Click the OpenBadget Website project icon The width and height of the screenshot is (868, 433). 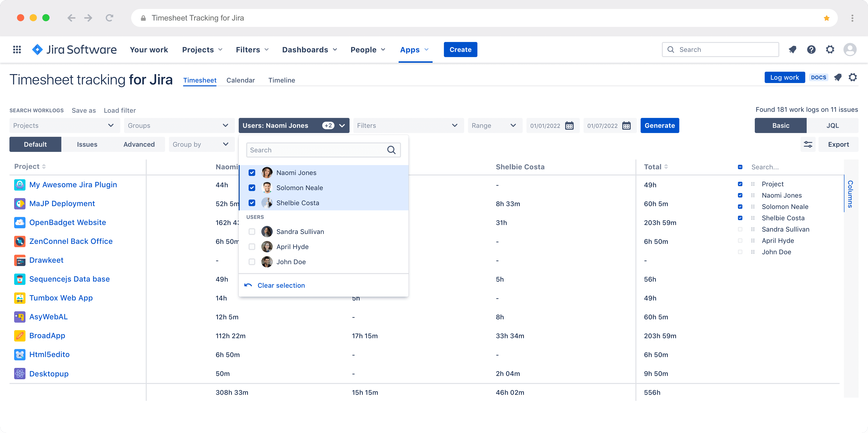20,222
